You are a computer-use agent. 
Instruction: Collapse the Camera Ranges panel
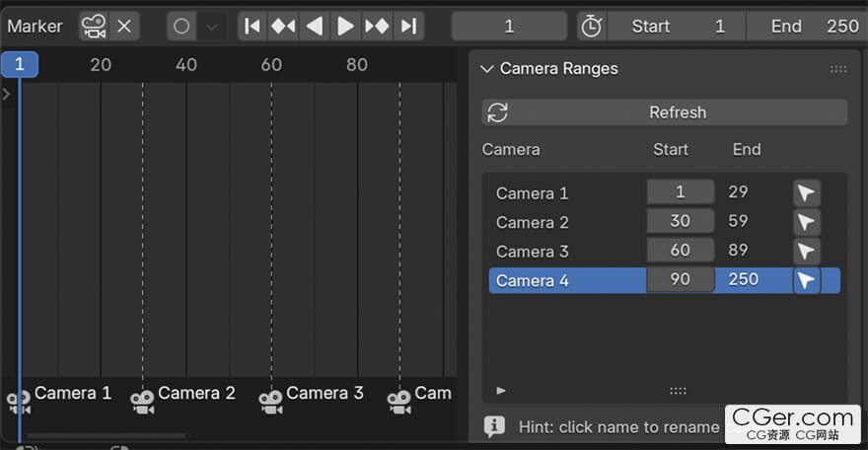point(486,69)
